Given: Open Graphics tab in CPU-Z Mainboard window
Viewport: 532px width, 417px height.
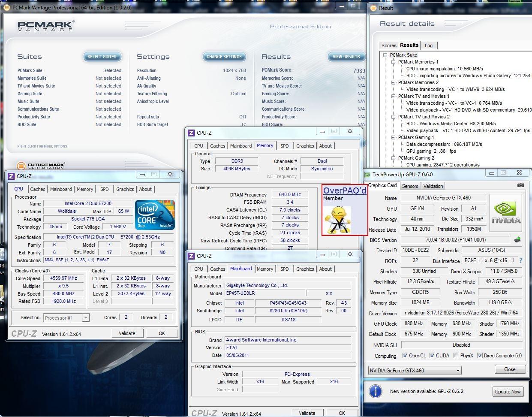Looking at the screenshot, I should point(305,269).
